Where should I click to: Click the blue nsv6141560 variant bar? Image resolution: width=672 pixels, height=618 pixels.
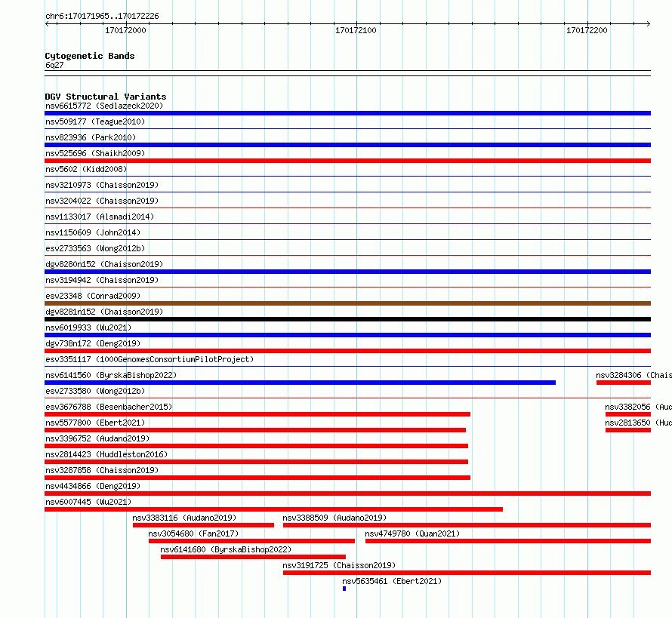click(x=300, y=383)
